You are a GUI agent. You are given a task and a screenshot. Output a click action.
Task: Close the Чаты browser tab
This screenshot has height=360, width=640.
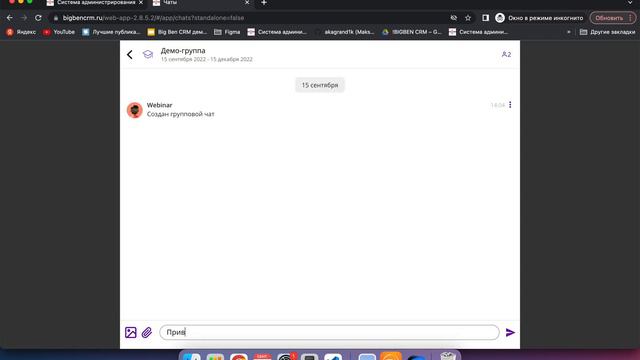click(247, 3)
